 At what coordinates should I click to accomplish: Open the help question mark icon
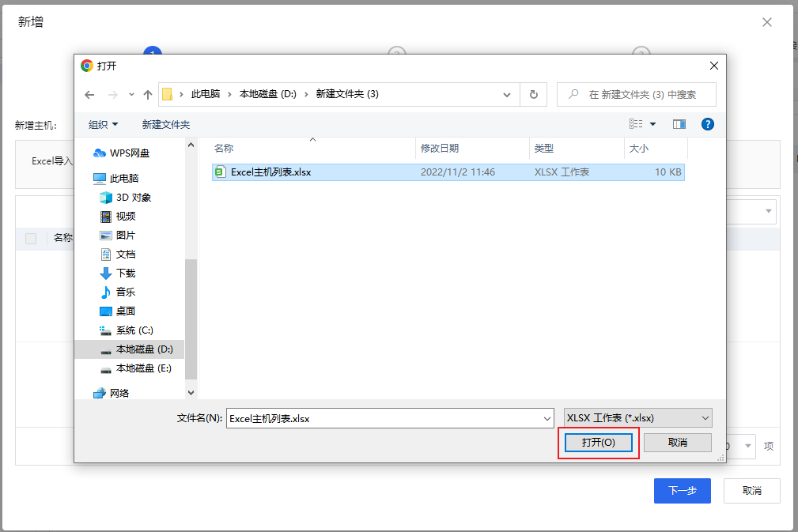[x=708, y=124]
